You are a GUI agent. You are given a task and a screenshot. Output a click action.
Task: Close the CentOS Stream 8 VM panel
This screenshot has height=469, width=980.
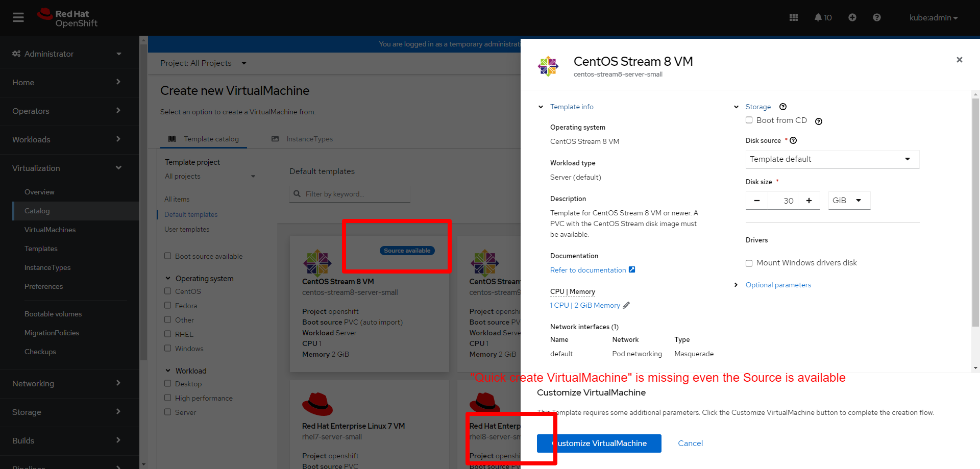click(x=960, y=60)
